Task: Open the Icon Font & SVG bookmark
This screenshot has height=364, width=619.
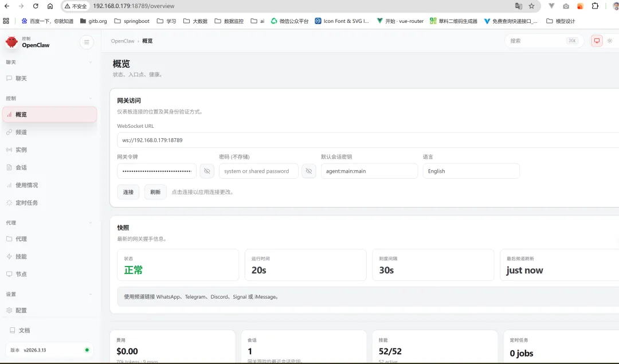Action: pos(342,21)
